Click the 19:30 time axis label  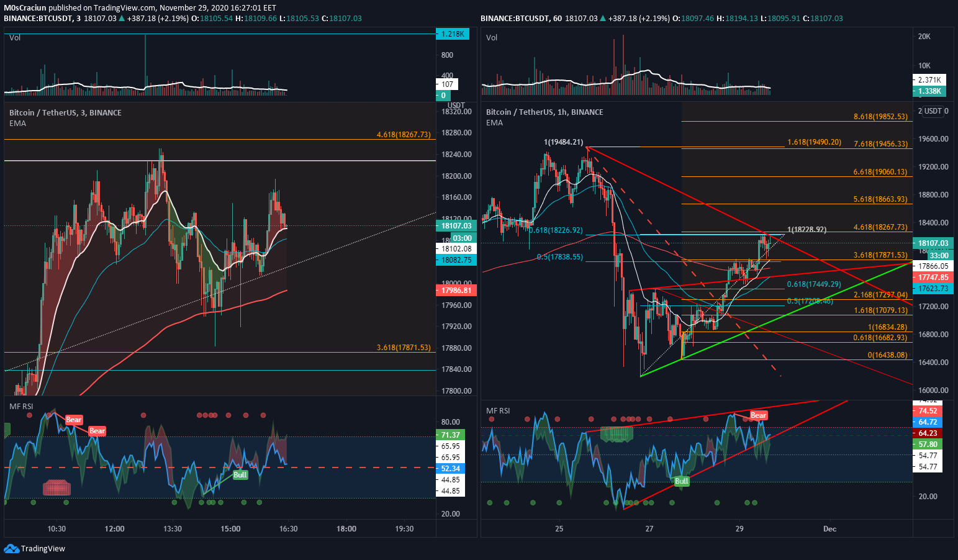pos(404,529)
